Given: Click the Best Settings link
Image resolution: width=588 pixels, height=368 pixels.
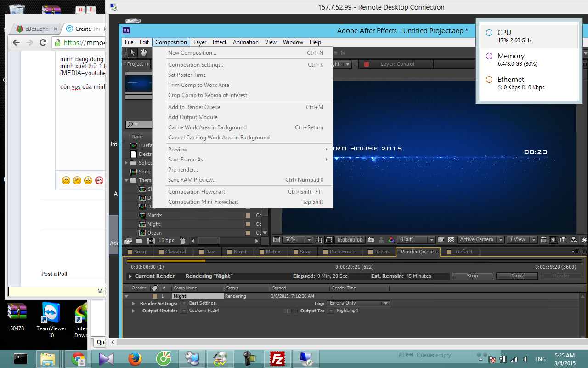Looking at the screenshot, I should point(202,303).
